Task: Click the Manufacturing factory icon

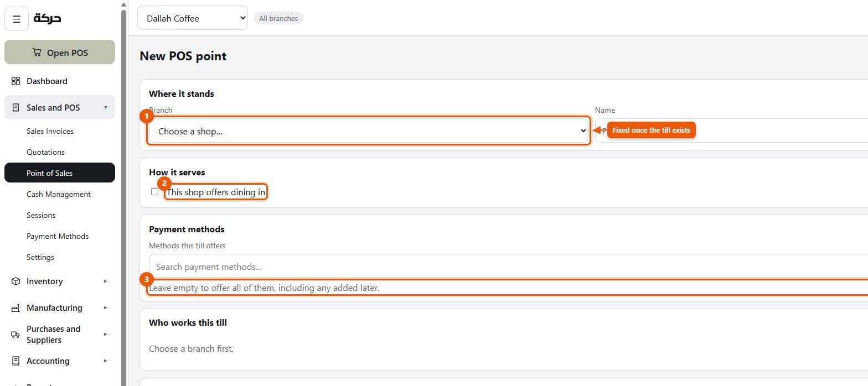Action: (15, 308)
